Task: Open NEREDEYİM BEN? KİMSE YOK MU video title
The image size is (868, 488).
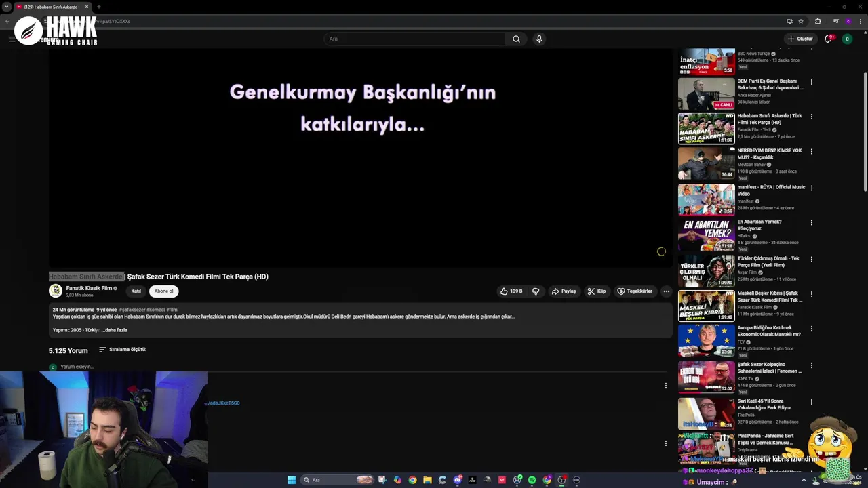Action: 770,154
